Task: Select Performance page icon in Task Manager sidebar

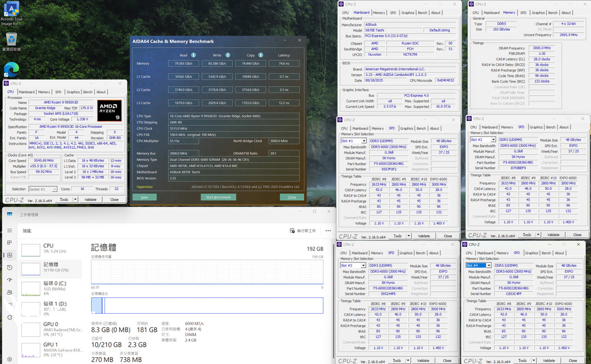Action: [x=10, y=255]
